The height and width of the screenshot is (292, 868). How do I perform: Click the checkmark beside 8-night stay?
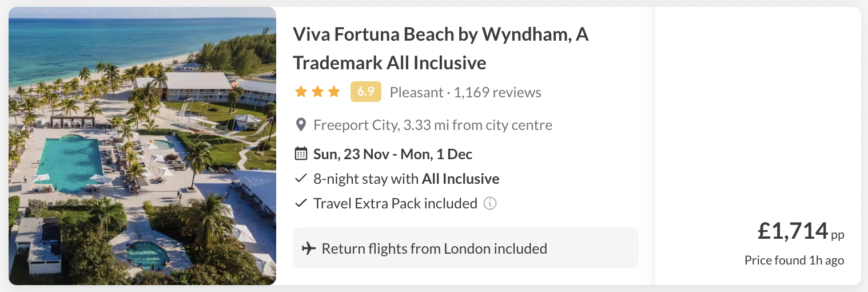[301, 179]
